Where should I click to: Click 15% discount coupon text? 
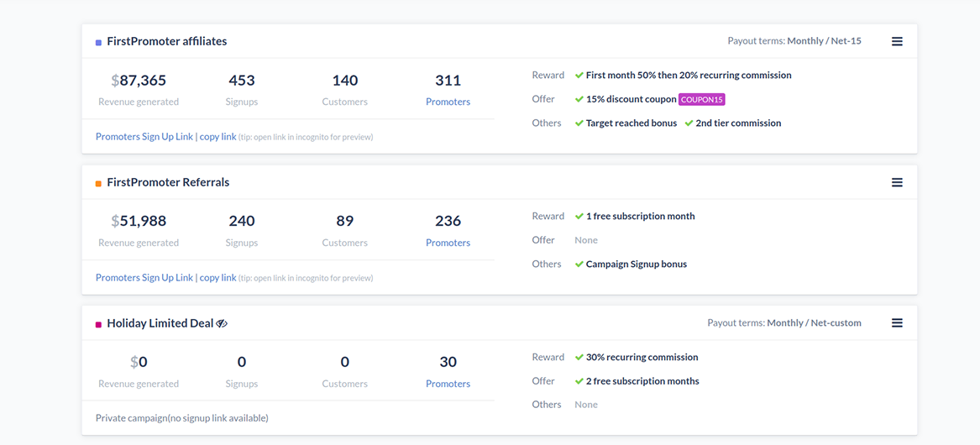(x=631, y=99)
